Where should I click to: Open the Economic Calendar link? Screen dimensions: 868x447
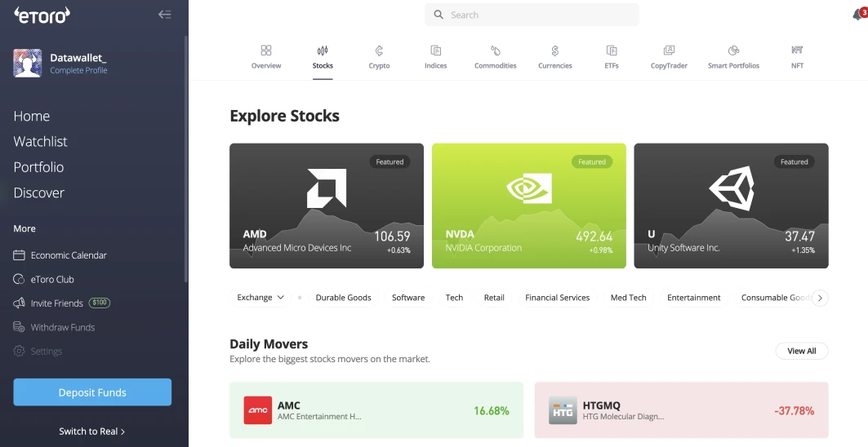tap(69, 255)
